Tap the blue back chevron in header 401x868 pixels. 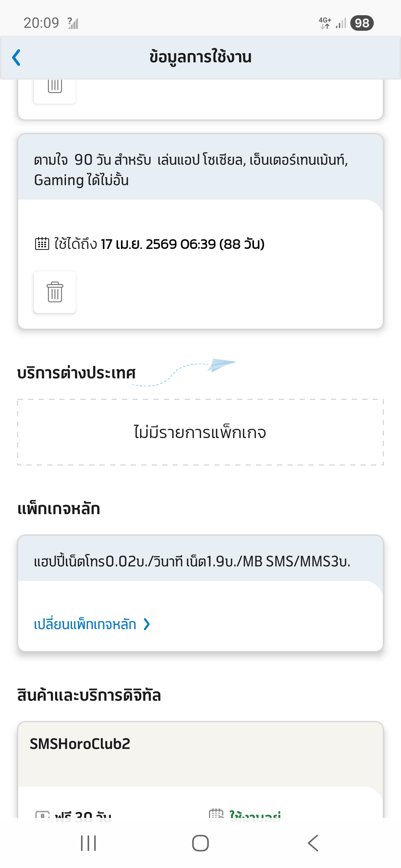click(16, 57)
